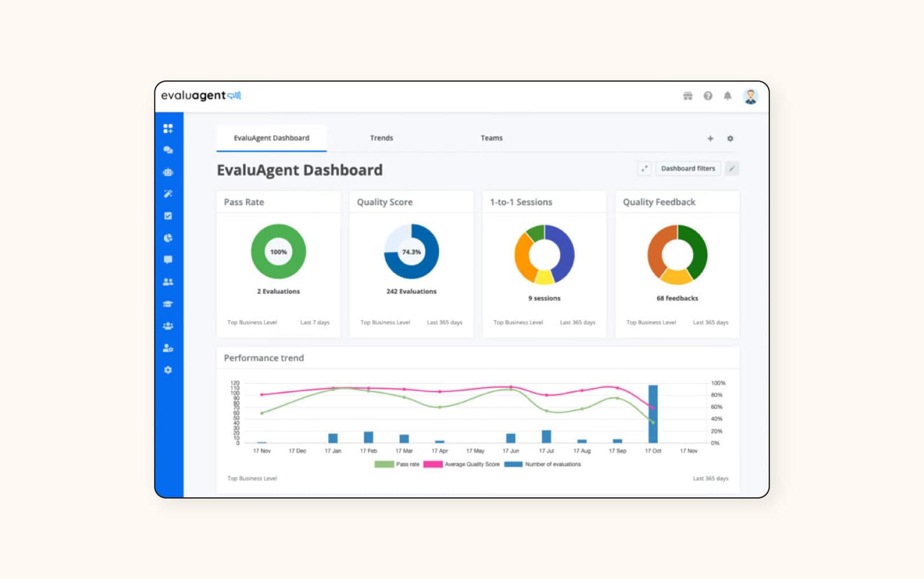Image resolution: width=924 pixels, height=579 pixels.
Task: Switch to the Teams tab
Action: (492, 138)
